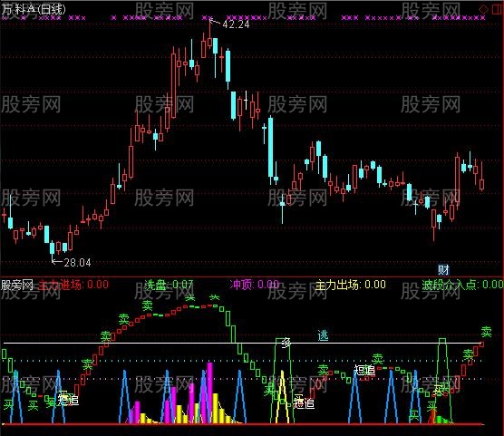
Task: Click the rightmost green 卖 signal label
Action: point(486,332)
